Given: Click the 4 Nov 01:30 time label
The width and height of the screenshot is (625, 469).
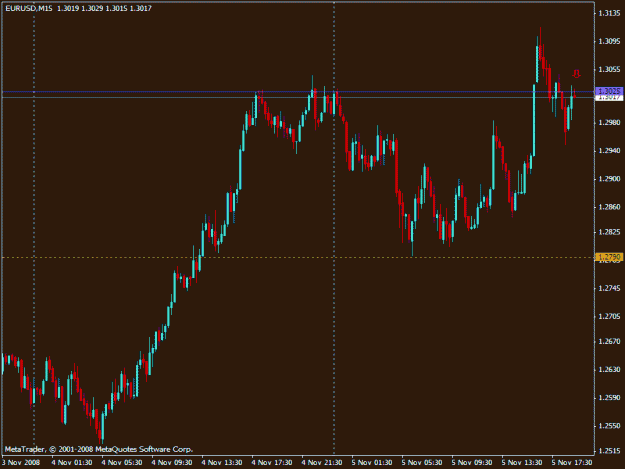Looking at the screenshot, I should pos(72,463).
